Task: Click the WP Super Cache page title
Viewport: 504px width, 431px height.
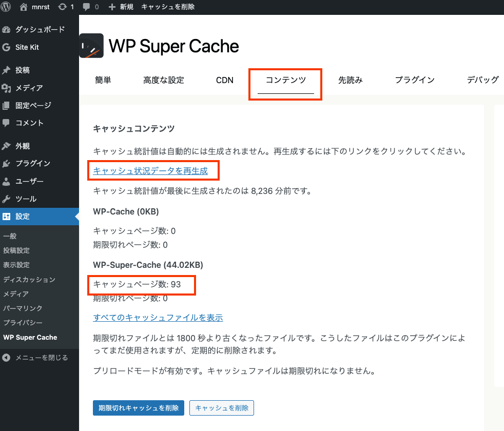Action: 174,46
